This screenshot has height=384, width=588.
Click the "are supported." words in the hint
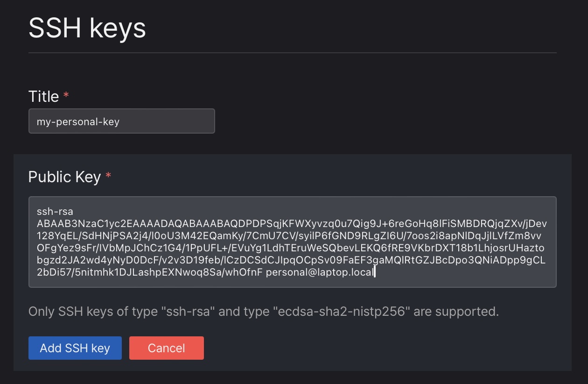(456, 311)
